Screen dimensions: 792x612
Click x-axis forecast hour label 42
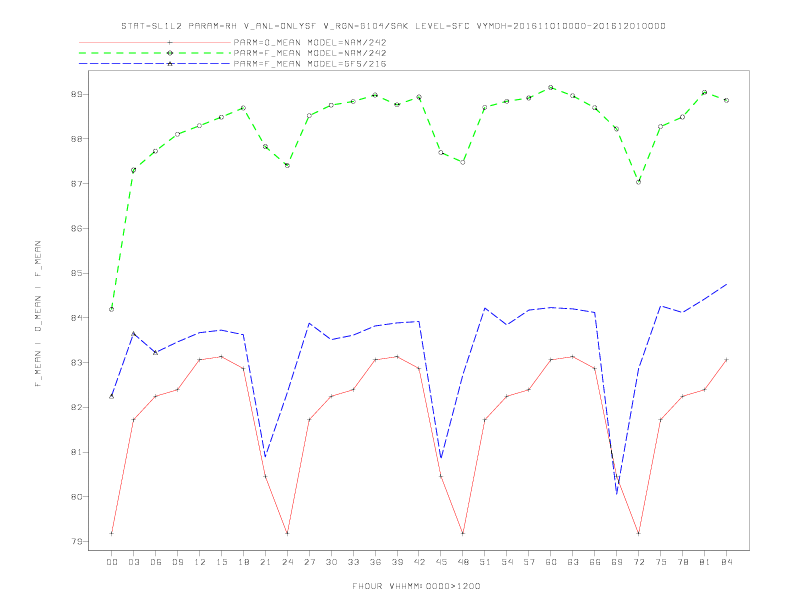pyautogui.click(x=419, y=562)
